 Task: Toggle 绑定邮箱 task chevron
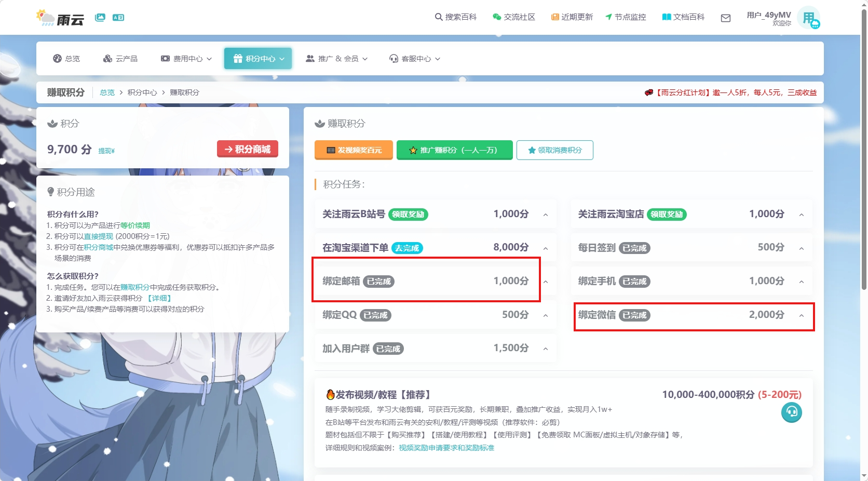[546, 282]
